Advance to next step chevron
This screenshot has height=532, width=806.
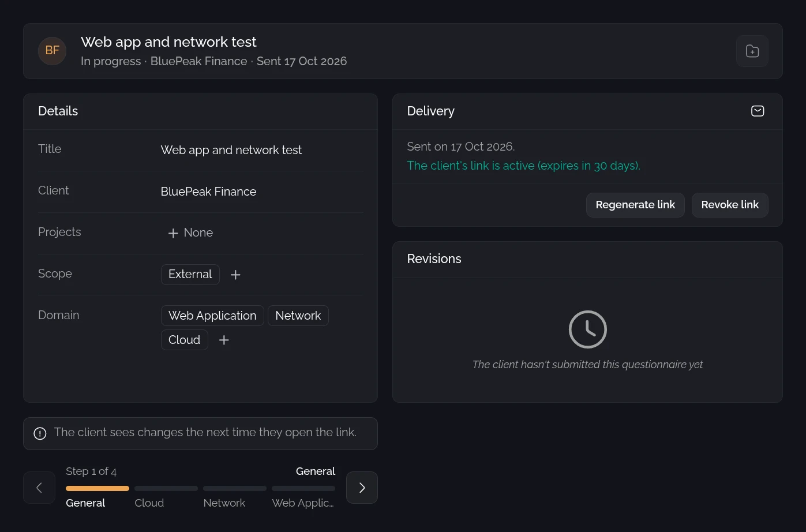click(x=362, y=488)
